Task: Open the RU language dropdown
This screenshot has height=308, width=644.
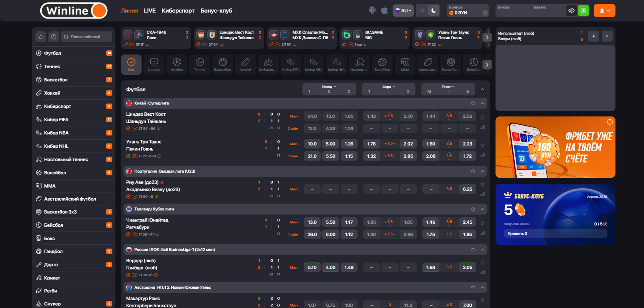Action: pos(403,11)
